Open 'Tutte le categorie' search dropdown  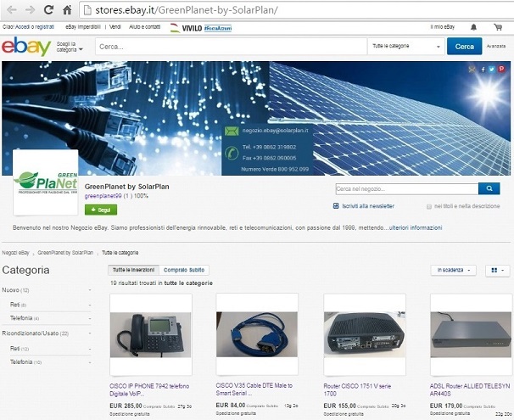(406, 46)
